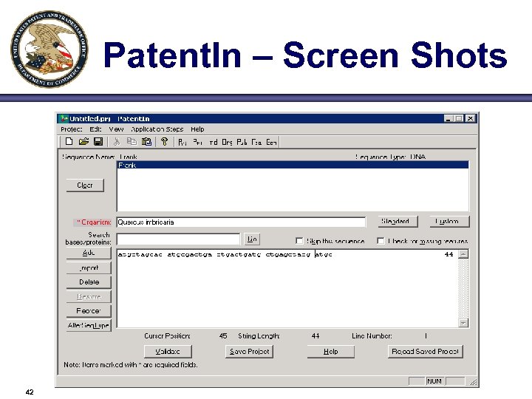Click the toolbar button just before Ind
Viewport: 532px width, 399px height.
197,142
